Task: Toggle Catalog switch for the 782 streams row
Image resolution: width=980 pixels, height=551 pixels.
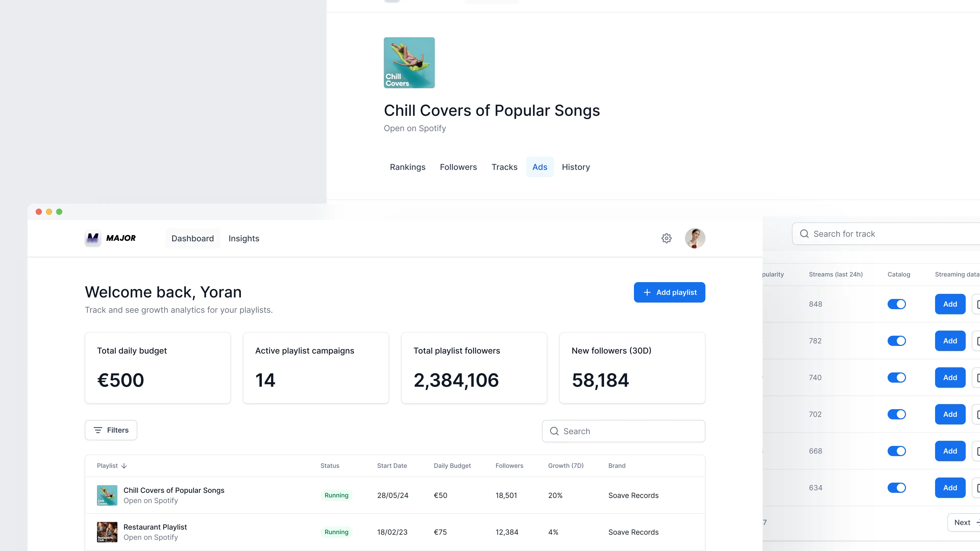Action: [897, 341]
